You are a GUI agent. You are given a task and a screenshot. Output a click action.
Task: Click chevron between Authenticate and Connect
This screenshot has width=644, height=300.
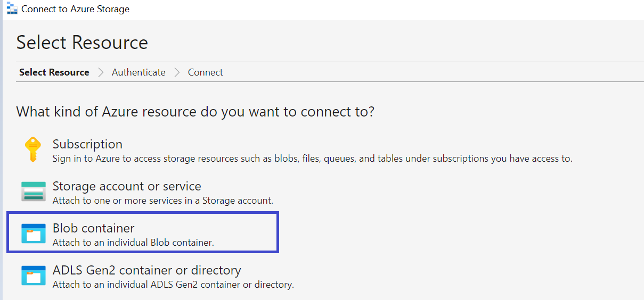coord(177,72)
